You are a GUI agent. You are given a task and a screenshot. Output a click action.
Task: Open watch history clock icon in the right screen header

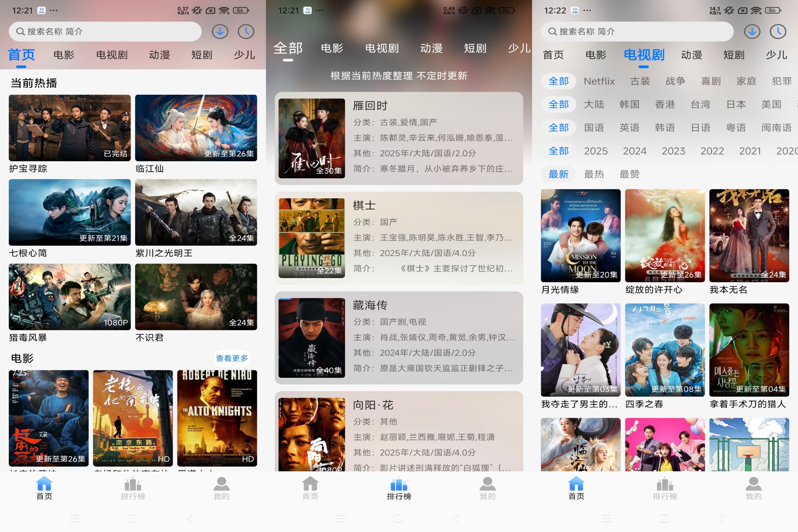pos(778,32)
